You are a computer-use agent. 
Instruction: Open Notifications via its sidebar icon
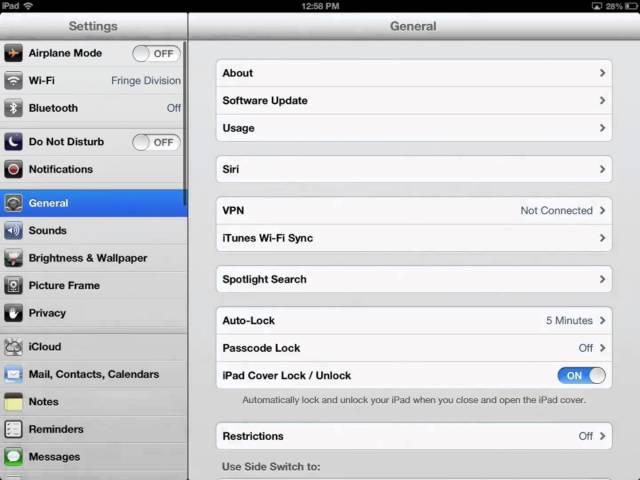(x=14, y=170)
